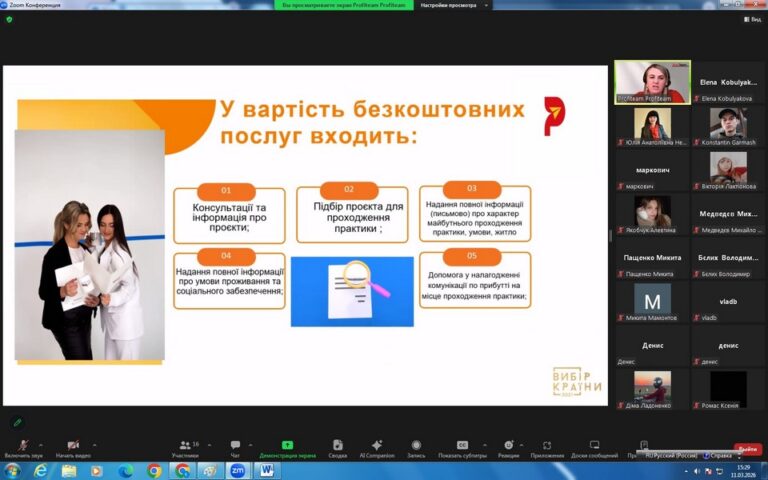This screenshot has height=480, width=768.
Task: Open Доски сообщений whiteboards
Action: [594, 447]
